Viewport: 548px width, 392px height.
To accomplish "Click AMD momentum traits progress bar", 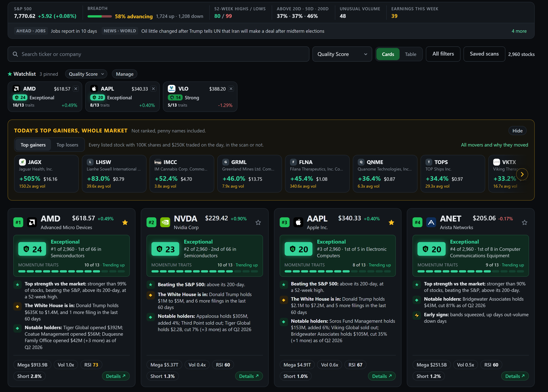I will 71,271.
